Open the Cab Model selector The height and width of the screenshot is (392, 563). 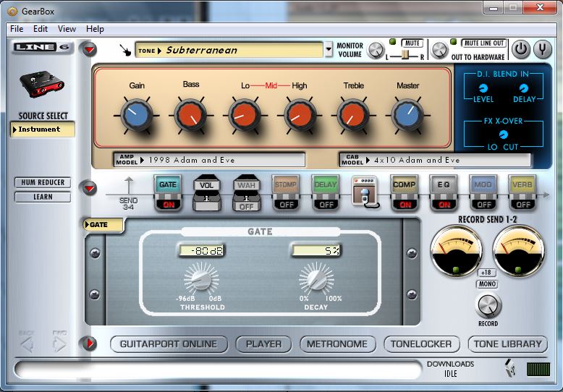point(435,160)
